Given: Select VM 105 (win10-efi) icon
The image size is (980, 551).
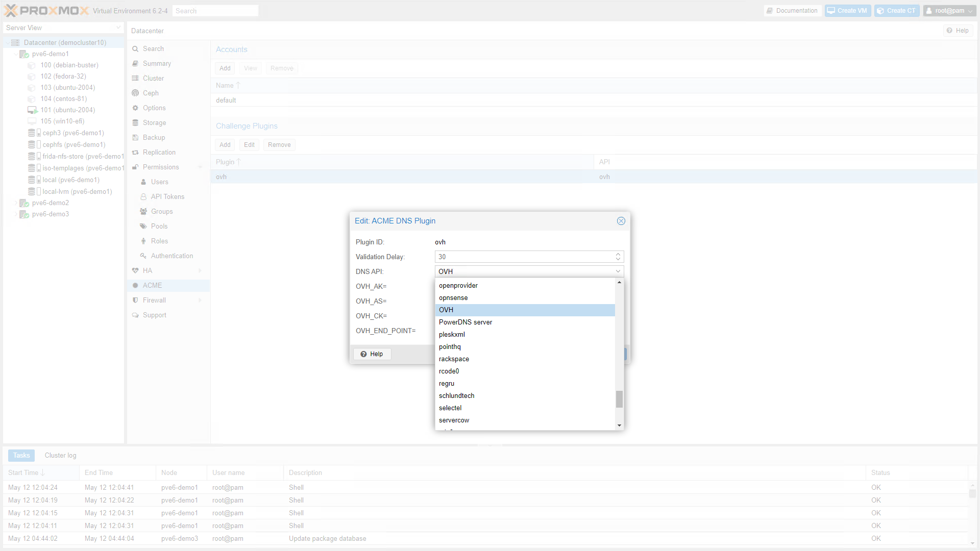Looking at the screenshot, I should [32, 121].
